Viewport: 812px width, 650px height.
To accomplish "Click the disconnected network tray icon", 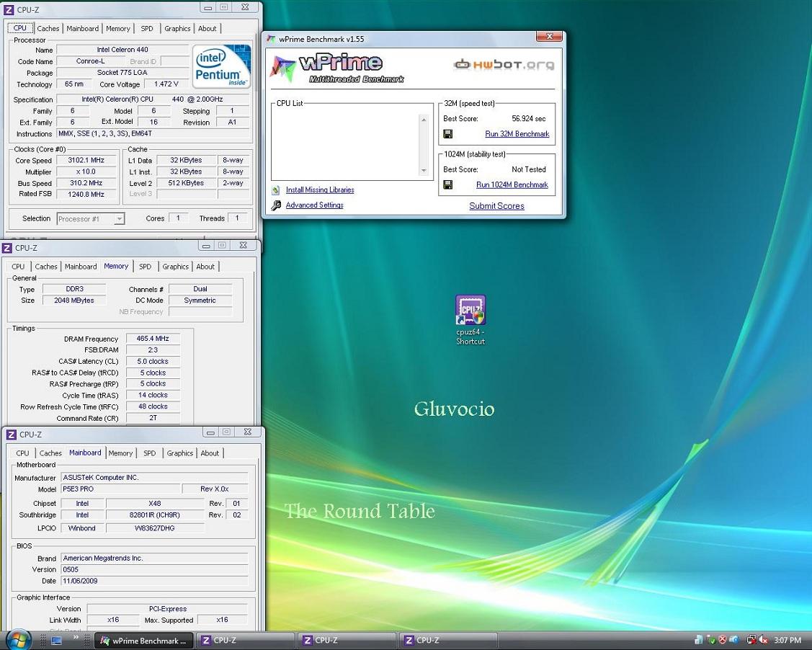I will click(x=751, y=641).
